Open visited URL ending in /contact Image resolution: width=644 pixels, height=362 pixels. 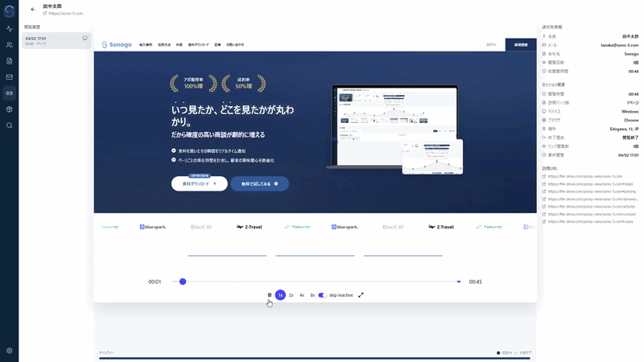(592, 214)
